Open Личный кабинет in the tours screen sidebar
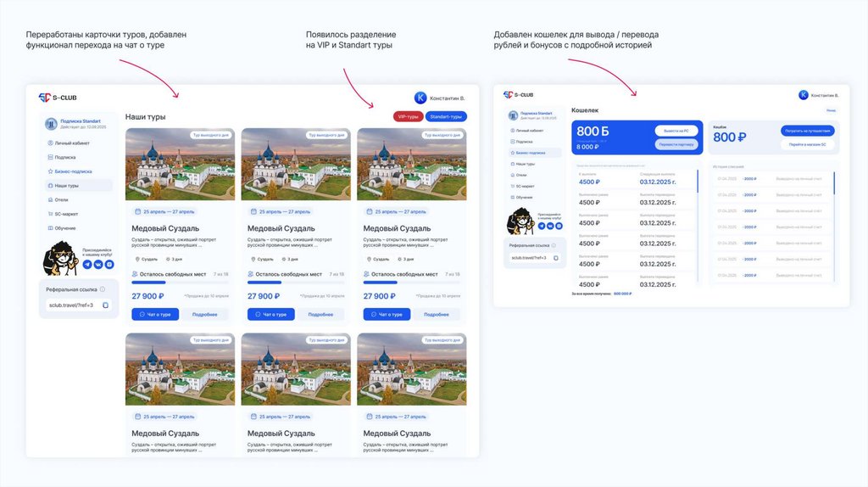Image resolution: width=868 pixels, height=487 pixels. [69, 143]
